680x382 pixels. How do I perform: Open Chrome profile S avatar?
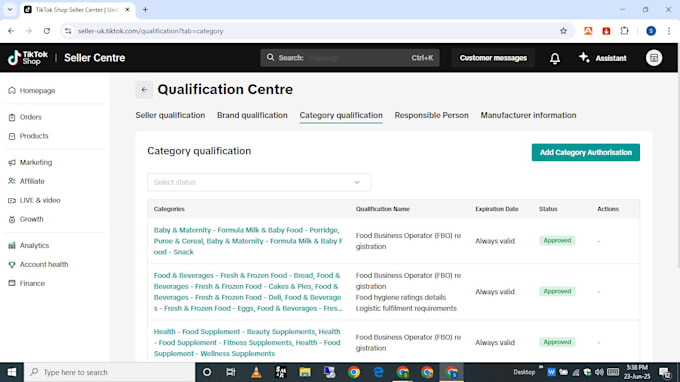pyautogui.click(x=651, y=31)
